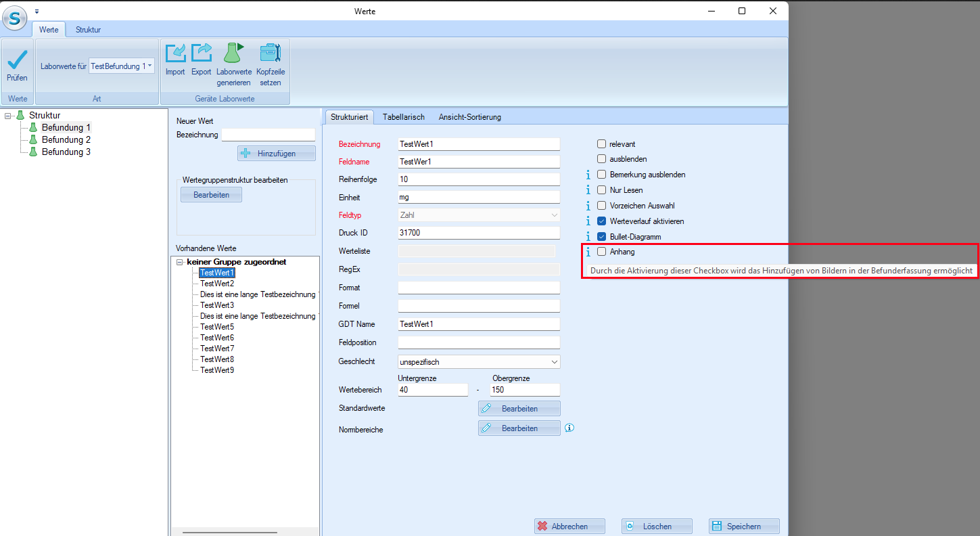The height and width of the screenshot is (536, 980).
Task: Open the round S application logo menu
Action: (x=14, y=17)
